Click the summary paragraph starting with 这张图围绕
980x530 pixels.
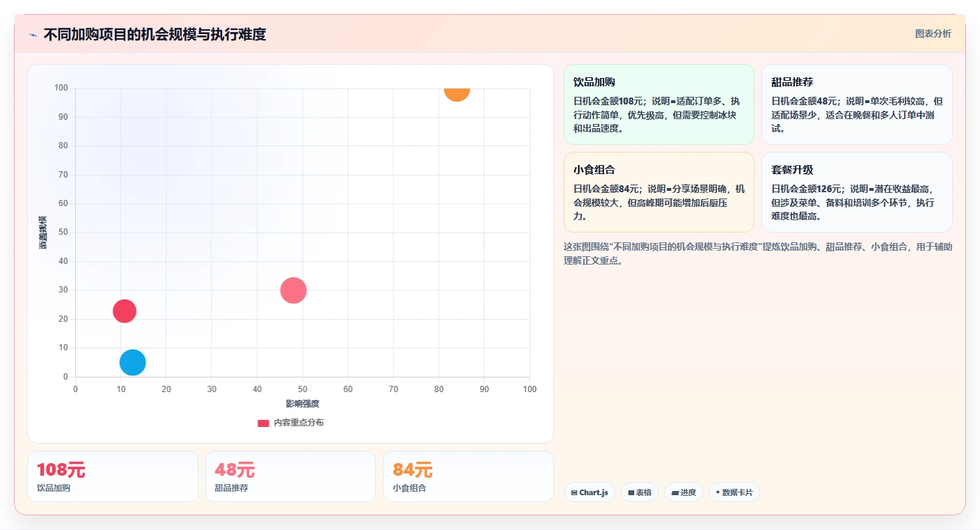tap(758, 254)
